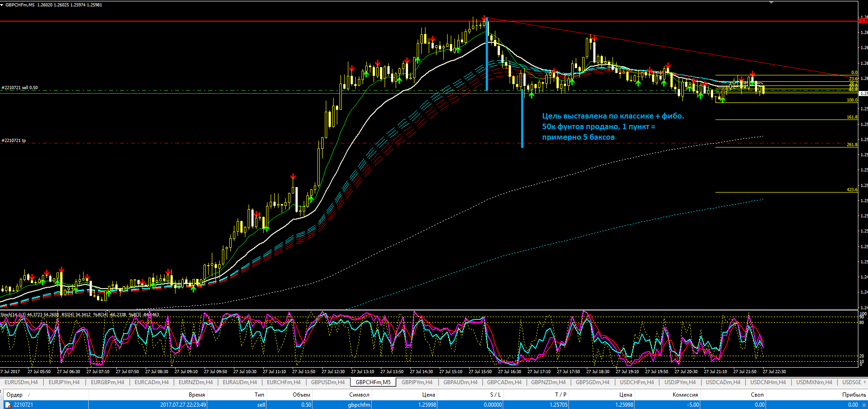
Task: Select the Fibonacci 261.8 level label
Action: (x=852, y=145)
